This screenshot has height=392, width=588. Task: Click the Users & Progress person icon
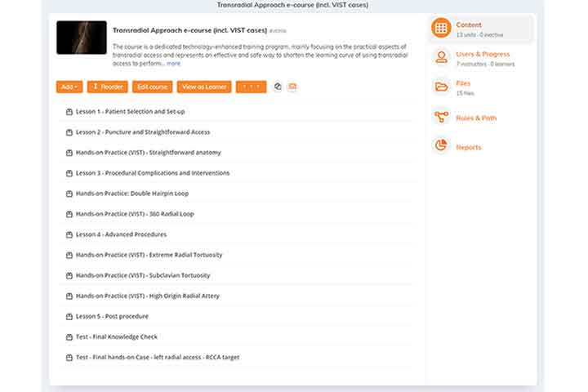pos(441,57)
